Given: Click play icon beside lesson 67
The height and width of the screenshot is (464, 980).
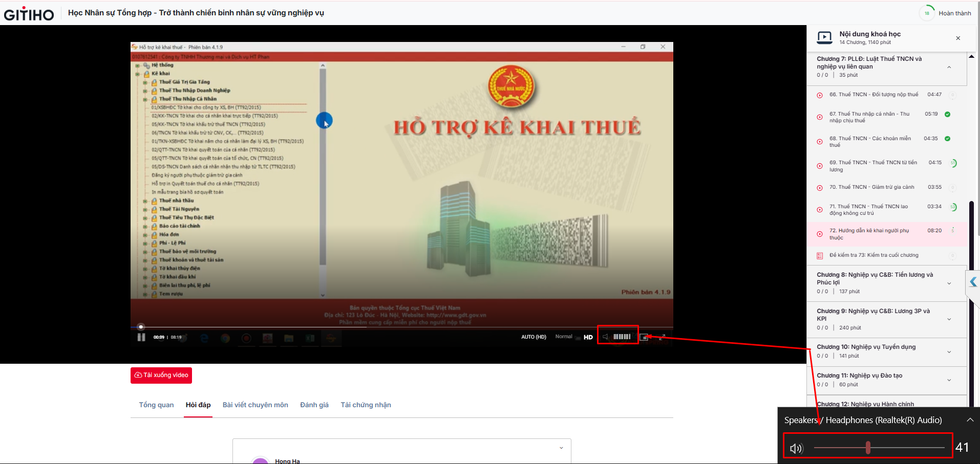Looking at the screenshot, I should click(x=820, y=117).
